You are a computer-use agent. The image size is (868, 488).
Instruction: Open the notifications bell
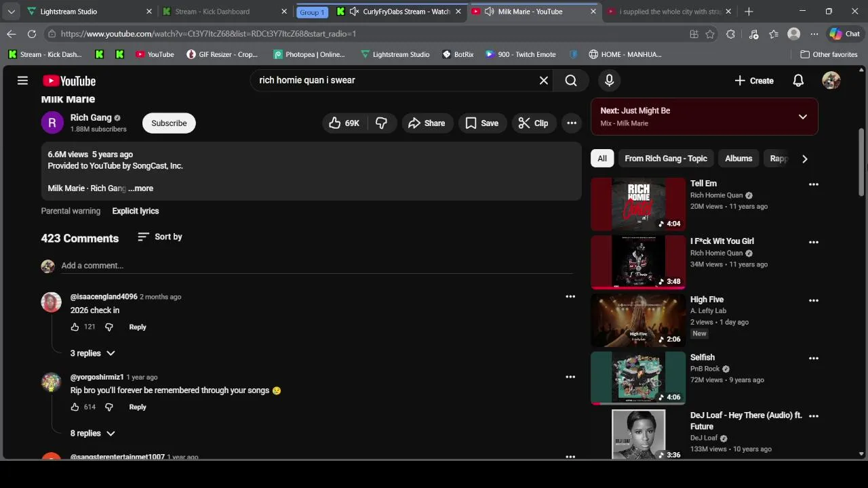point(798,81)
